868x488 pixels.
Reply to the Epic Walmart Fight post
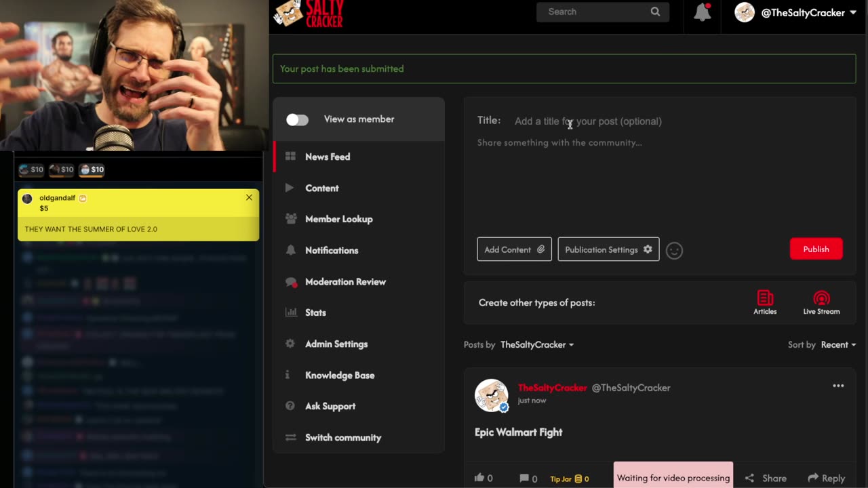pos(826,478)
